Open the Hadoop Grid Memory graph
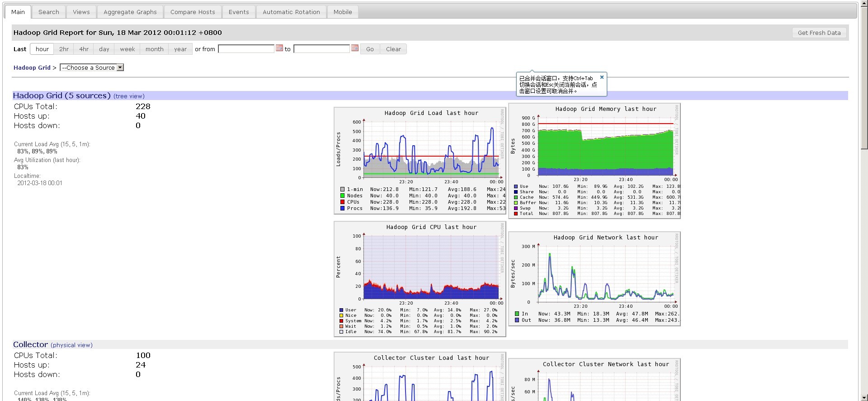Screen dimensions: 868x401 tap(594, 161)
